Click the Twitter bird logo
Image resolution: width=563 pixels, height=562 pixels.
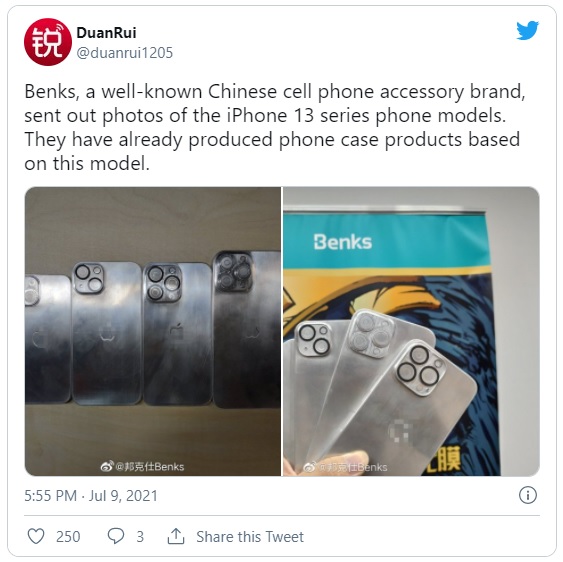tap(527, 31)
